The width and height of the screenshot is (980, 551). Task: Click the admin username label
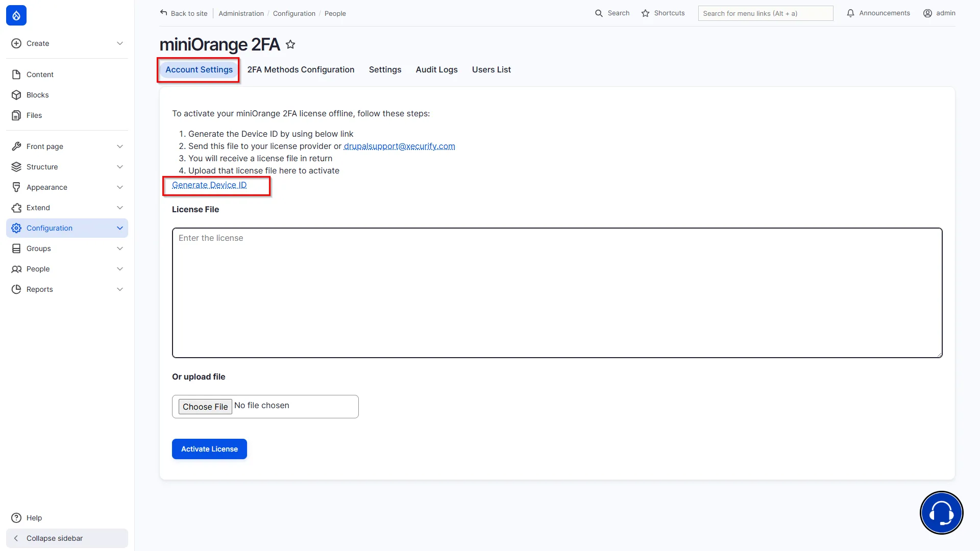coord(945,13)
